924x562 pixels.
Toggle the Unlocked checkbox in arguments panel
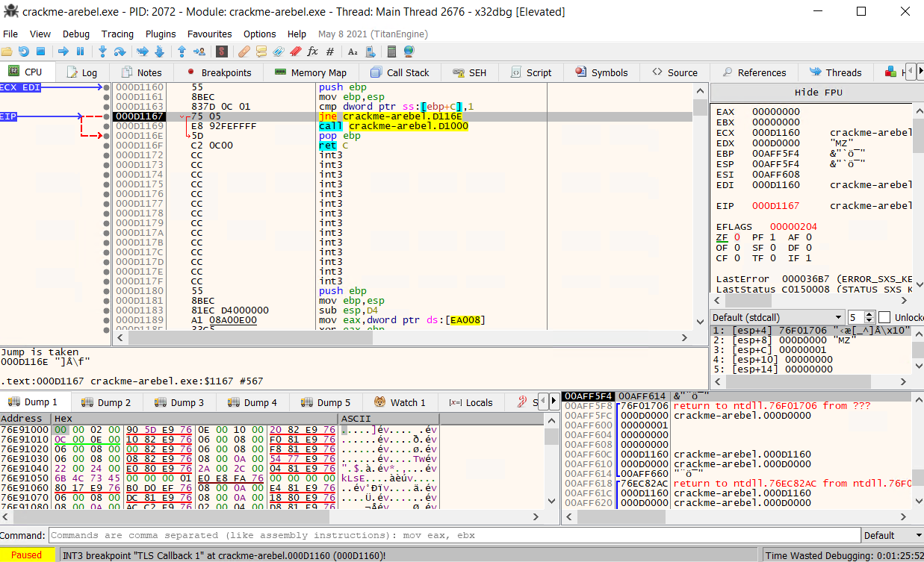(x=884, y=317)
